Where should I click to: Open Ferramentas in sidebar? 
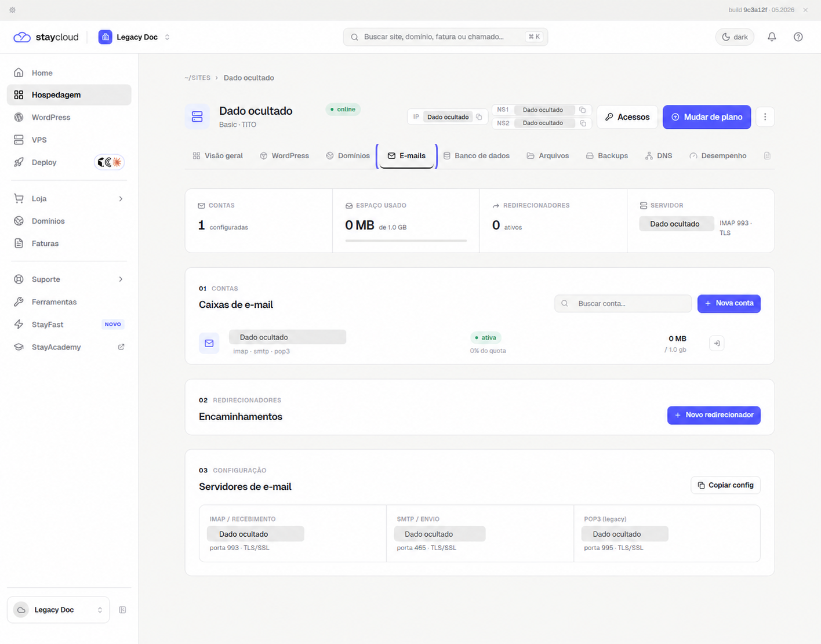click(69, 302)
